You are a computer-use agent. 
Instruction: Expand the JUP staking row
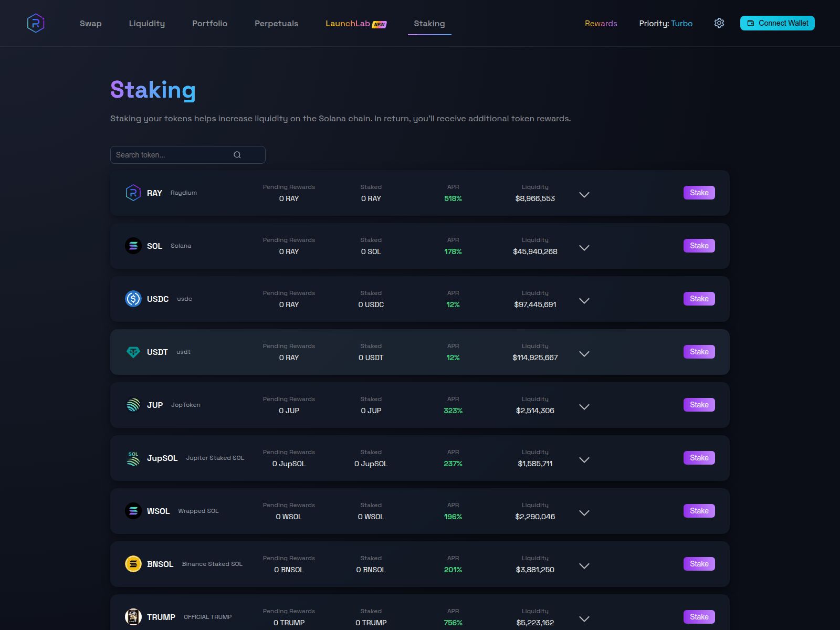click(x=584, y=407)
